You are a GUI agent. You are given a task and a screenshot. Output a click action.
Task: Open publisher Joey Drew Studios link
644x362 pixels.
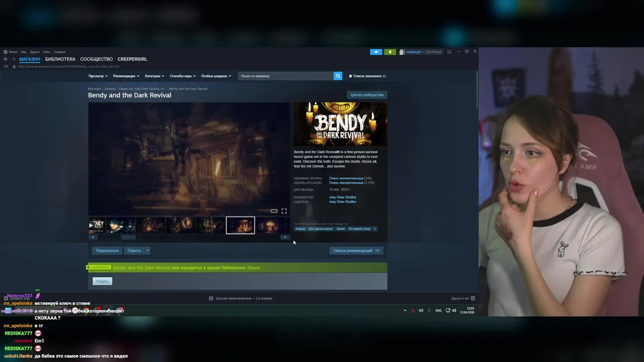(x=343, y=202)
